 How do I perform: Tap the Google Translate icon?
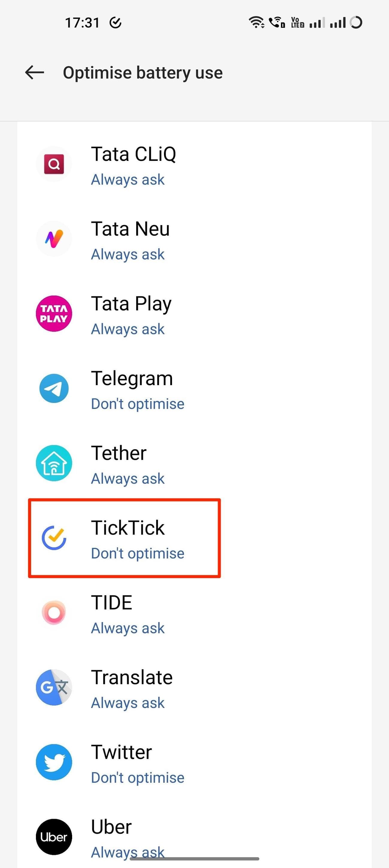[x=54, y=687]
